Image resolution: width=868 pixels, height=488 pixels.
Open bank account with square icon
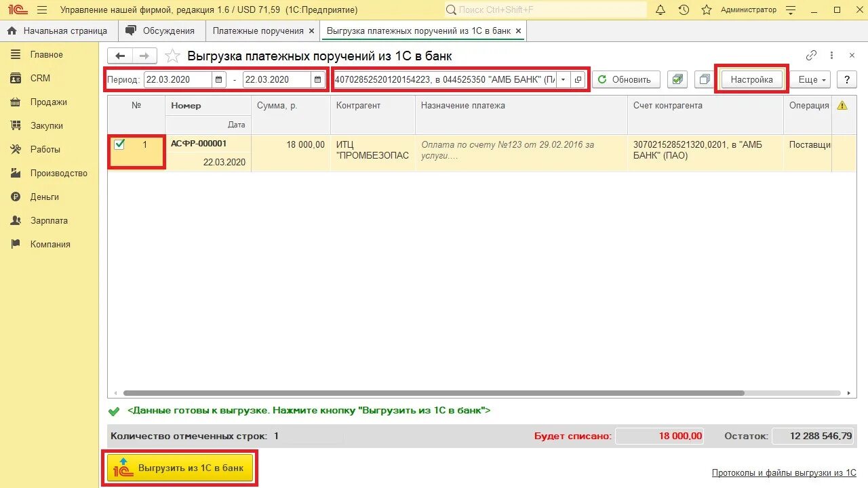(x=578, y=79)
